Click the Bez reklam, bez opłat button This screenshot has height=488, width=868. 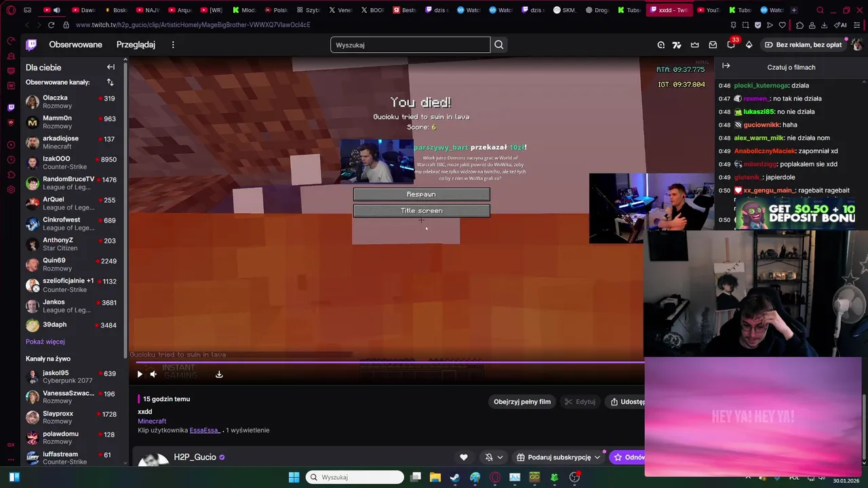tap(804, 45)
